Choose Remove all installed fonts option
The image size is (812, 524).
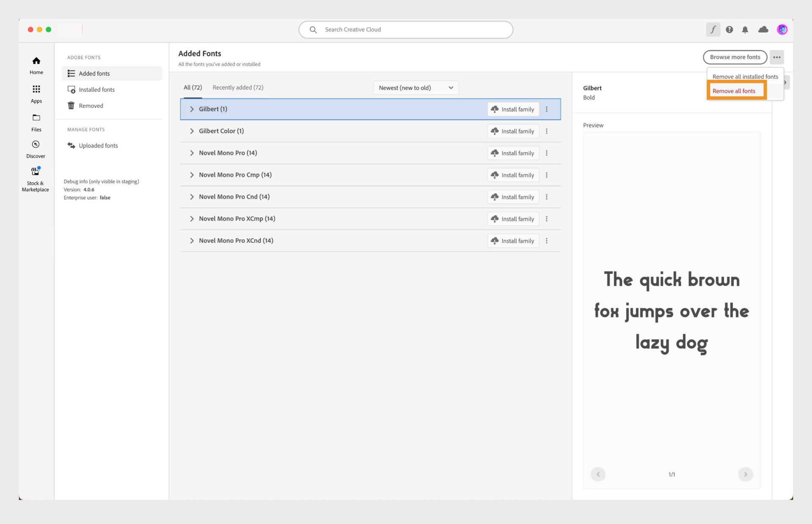pyautogui.click(x=745, y=76)
